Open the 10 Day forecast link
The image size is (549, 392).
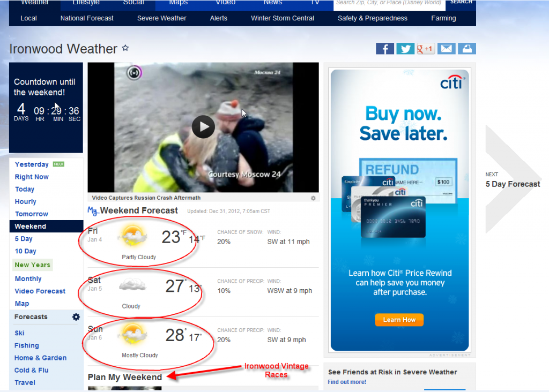(26, 251)
